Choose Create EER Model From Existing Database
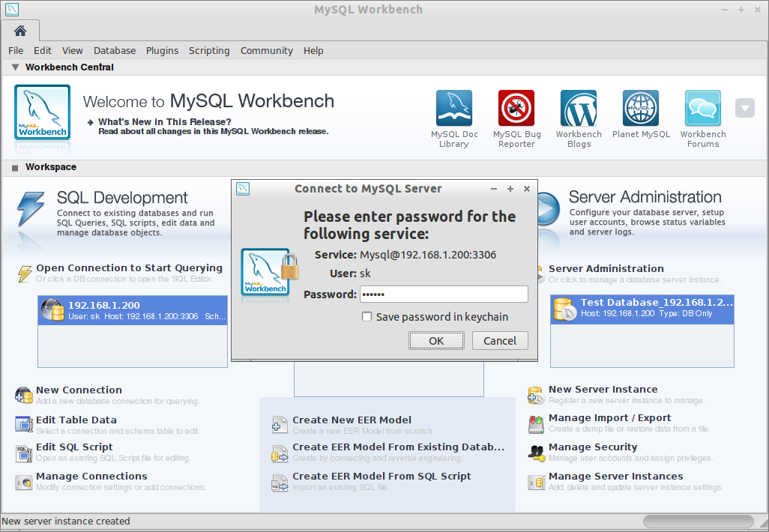Image resolution: width=769 pixels, height=532 pixels. (398, 447)
